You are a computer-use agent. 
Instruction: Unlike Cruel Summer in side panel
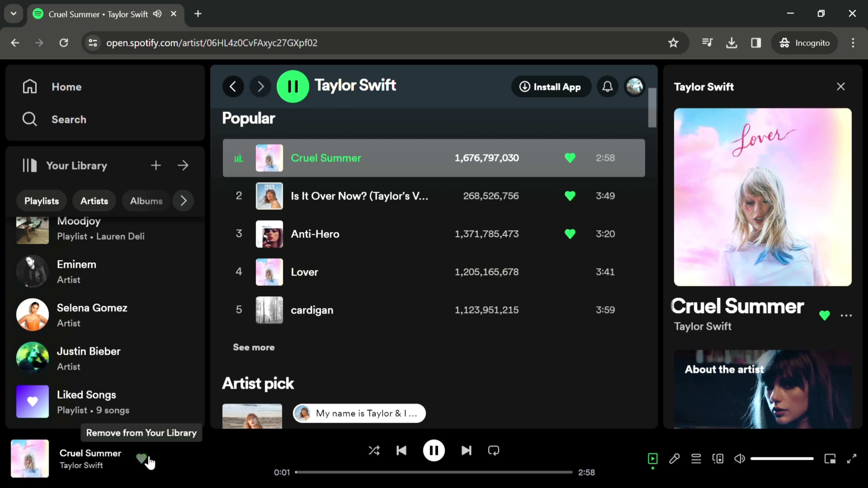click(824, 315)
